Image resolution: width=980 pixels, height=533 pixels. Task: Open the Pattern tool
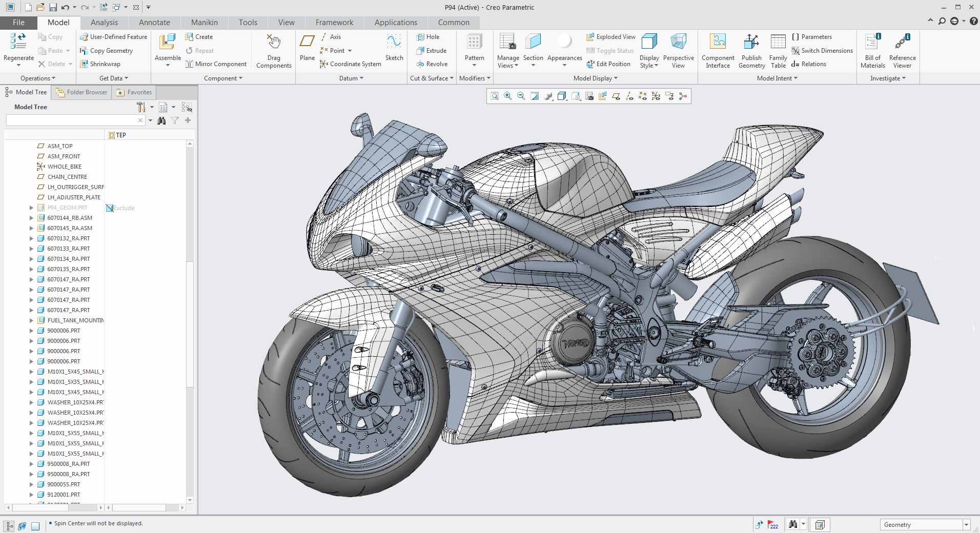[474, 42]
